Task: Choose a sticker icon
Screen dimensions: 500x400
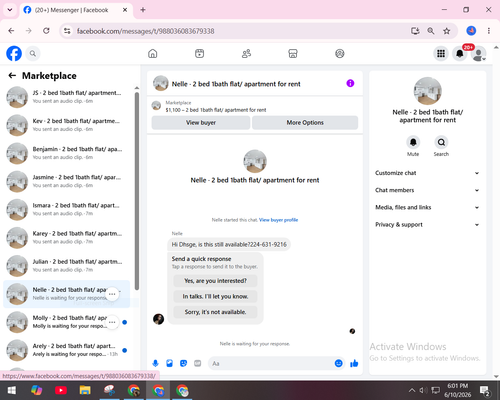Action: pos(183,363)
